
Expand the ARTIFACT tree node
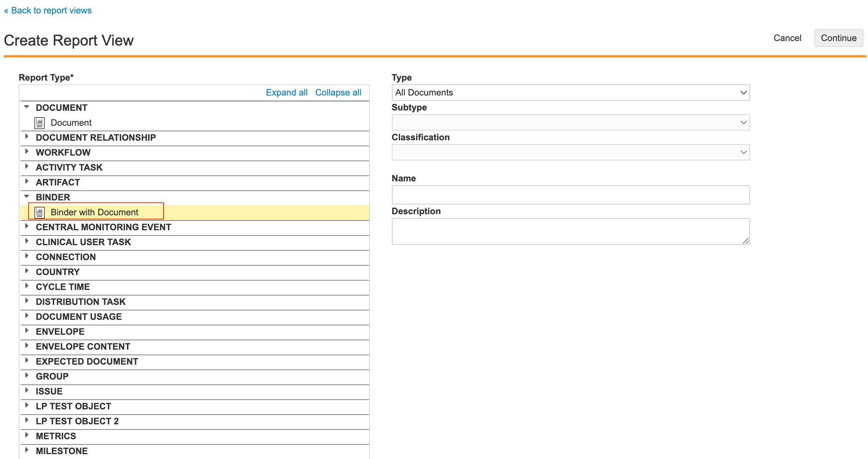pyautogui.click(x=26, y=182)
